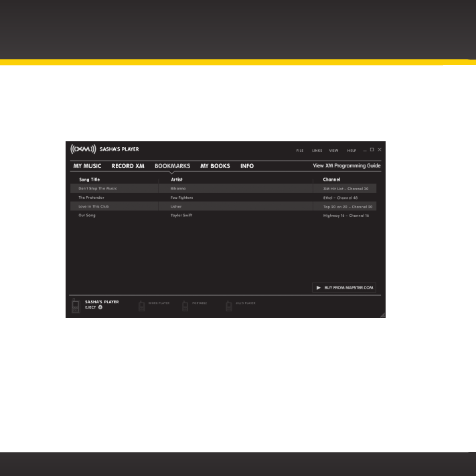Image resolution: width=476 pixels, height=476 pixels.
Task: Open the Bookmarks tab
Action: [x=173, y=166]
